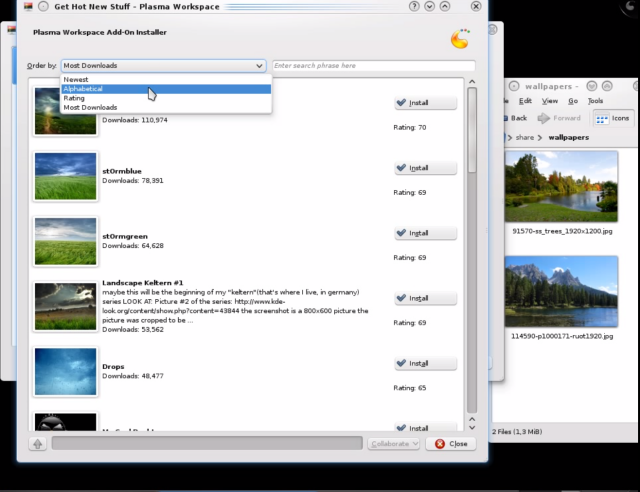
Task: Go Back in wallpapers file manager
Action: (515, 118)
